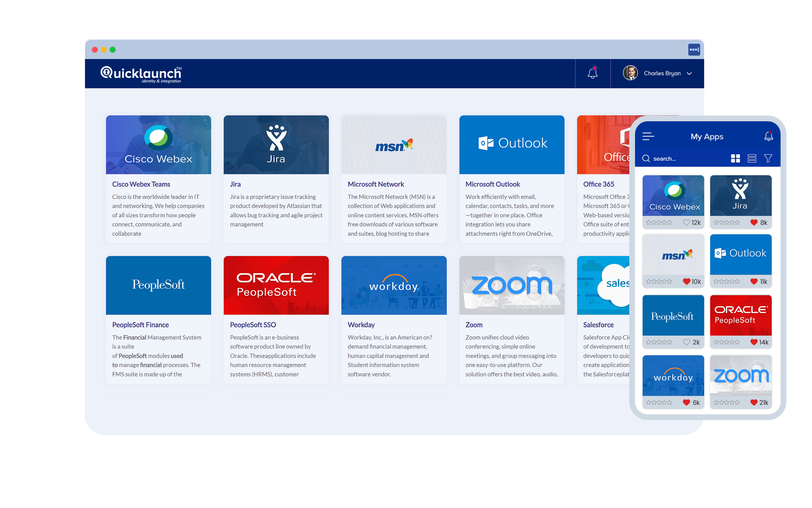Open the Salesforce title link

click(x=598, y=324)
